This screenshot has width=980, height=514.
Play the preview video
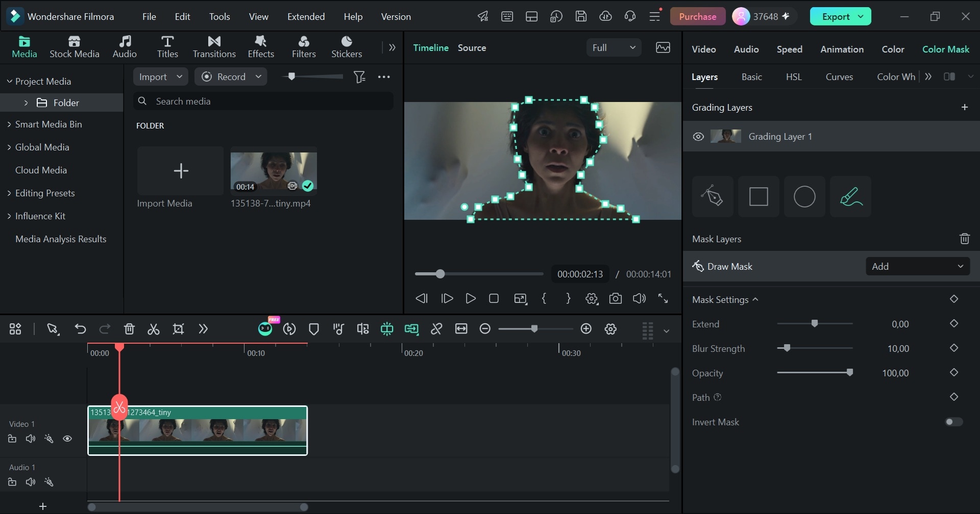pos(471,299)
